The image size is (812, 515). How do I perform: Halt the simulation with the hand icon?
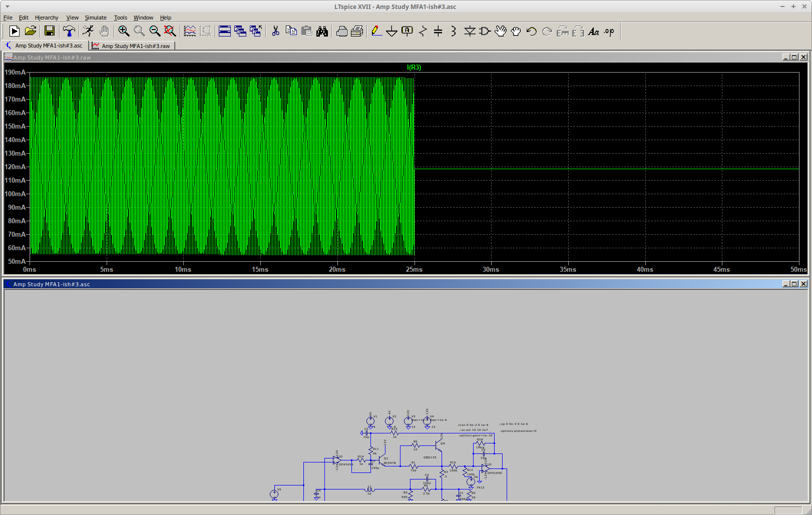[104, 31]
